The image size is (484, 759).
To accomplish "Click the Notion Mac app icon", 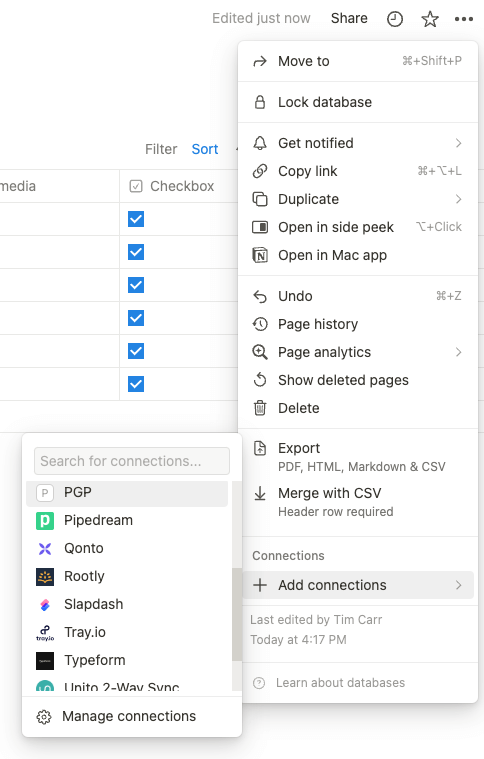I will tap(260, 255).
